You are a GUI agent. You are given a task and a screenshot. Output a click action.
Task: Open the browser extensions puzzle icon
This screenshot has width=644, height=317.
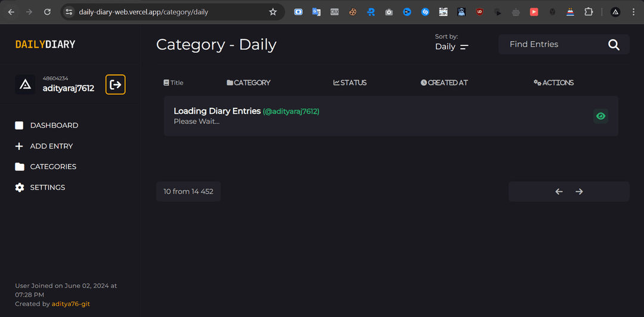click(x=589, y=12)
